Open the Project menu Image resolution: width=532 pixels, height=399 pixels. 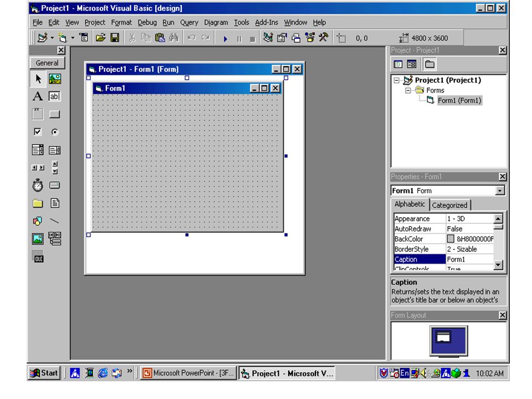pos(95,22)
